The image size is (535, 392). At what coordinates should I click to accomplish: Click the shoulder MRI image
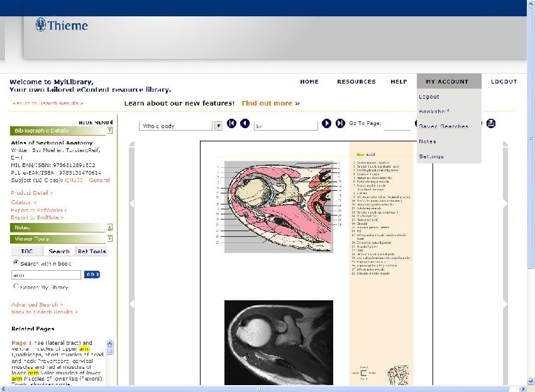[x=279, y=342]
